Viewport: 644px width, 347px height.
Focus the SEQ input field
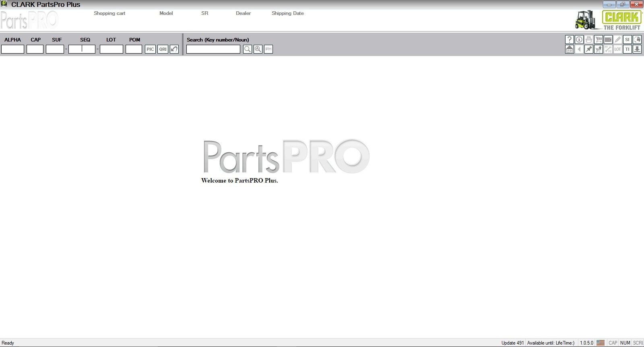click(82, 49)
